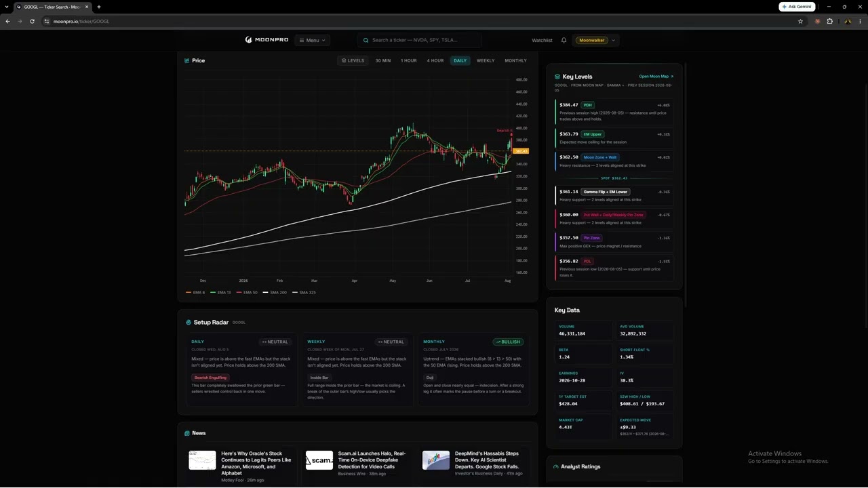The image size is (868, 488).
Task: Click the Put Wall + Daily/Weekly Pin Zone badge
Action: [614, 215]
